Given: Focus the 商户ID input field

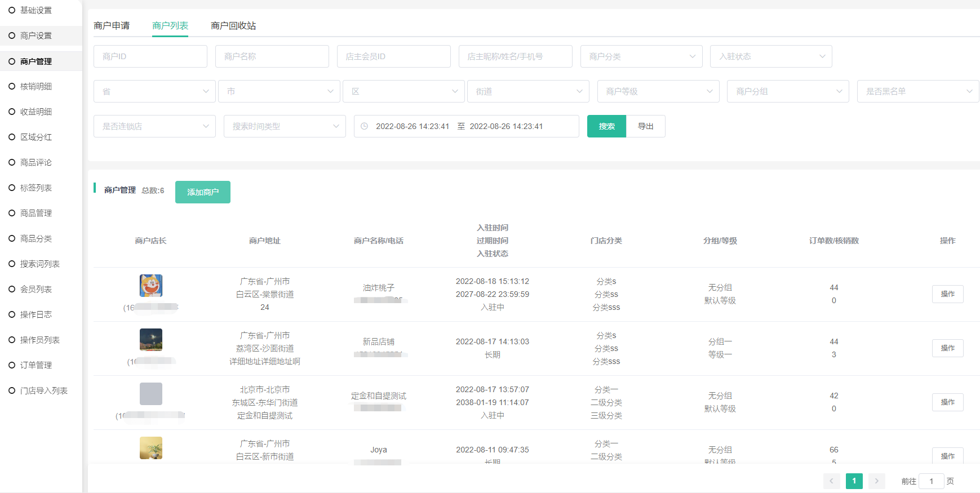Looking at the screenshot, I should (150, 56).
